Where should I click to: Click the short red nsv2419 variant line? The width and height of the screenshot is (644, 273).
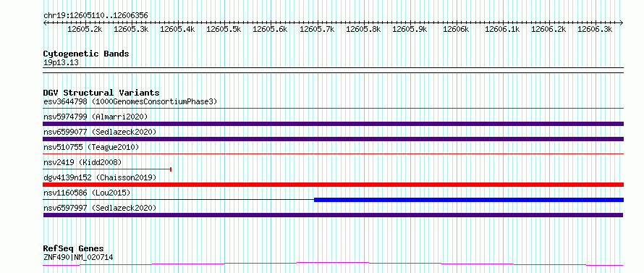pyautogui.click(x=107, y=169)
